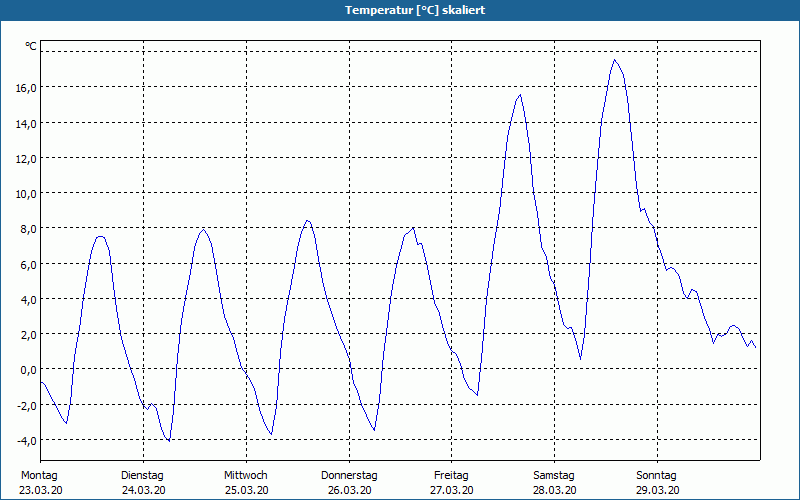
Task: Click the Freitag day label
Action: (452, 476)
